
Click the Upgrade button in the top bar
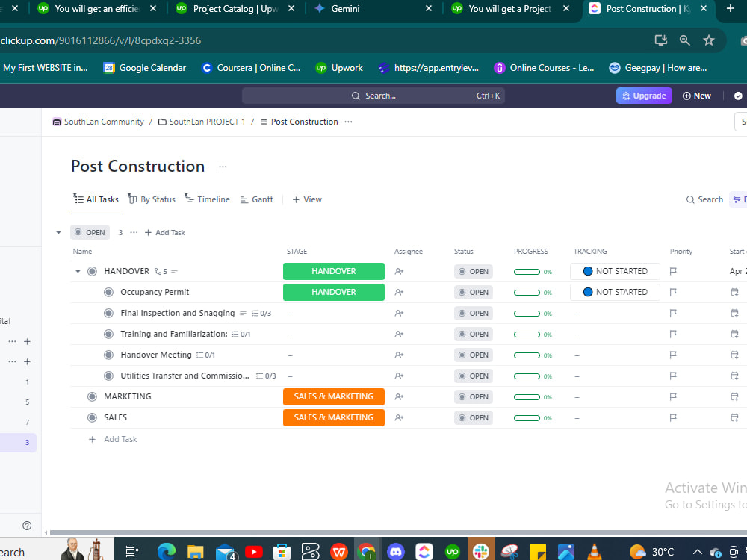643,96
